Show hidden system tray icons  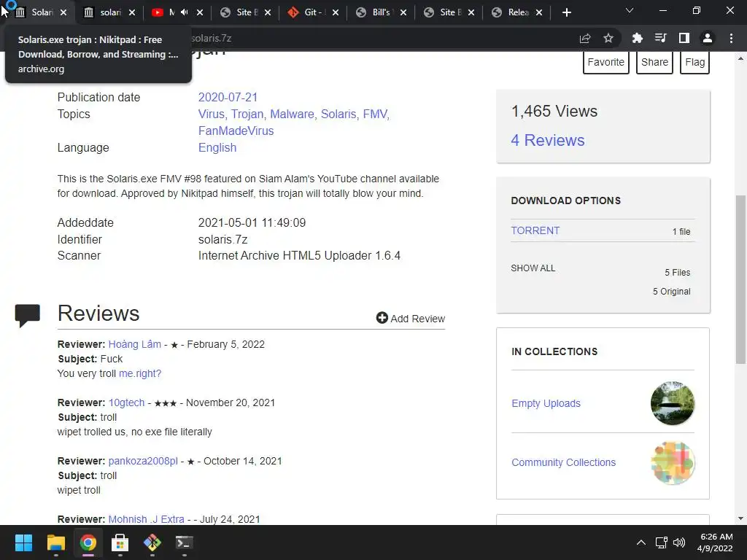coord(641,542)
